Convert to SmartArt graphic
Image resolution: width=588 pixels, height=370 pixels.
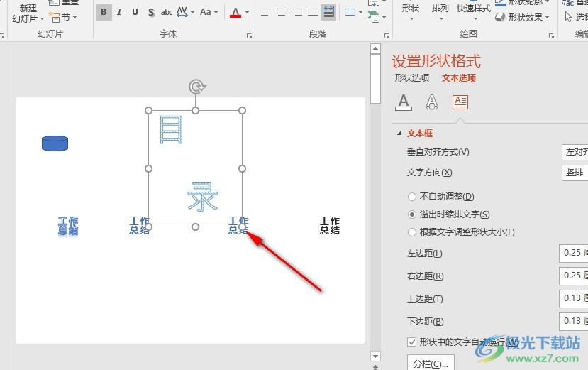375,17
